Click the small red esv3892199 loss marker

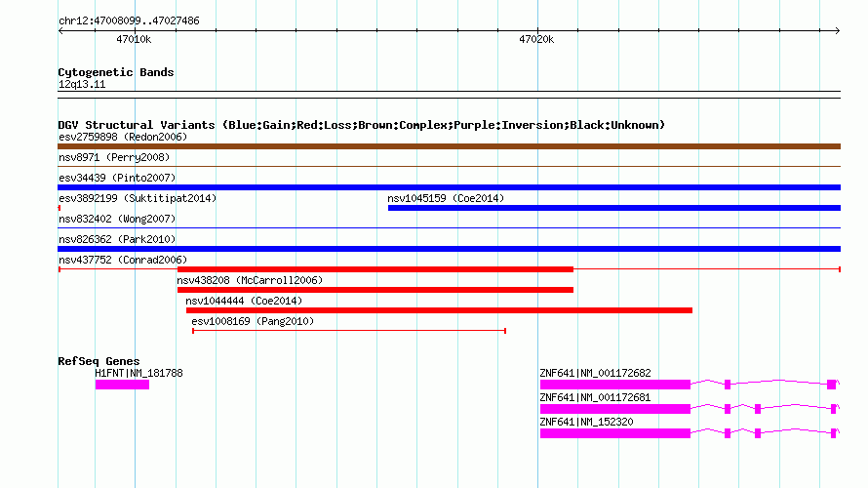[x=59, y=208]
